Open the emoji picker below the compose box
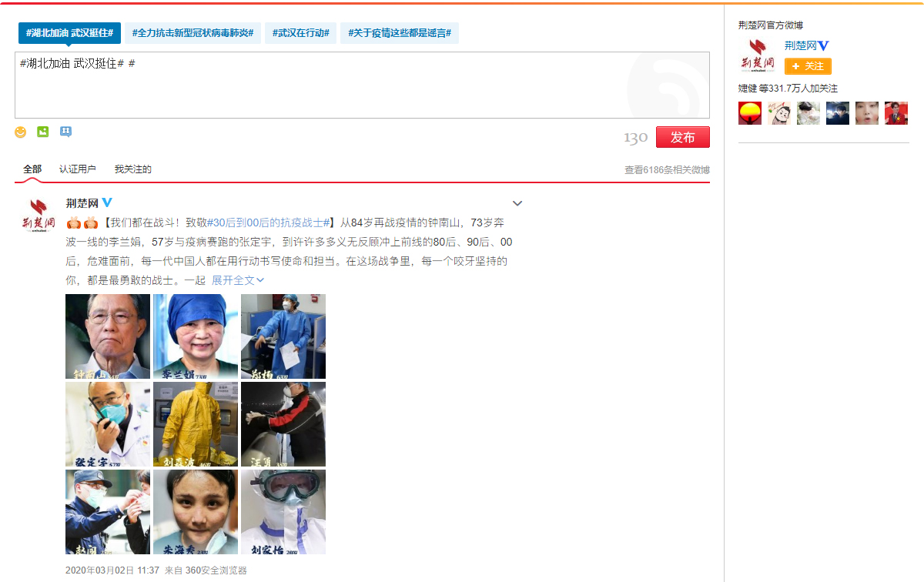Viewport: 924px width, 582px height. point(21,132)
